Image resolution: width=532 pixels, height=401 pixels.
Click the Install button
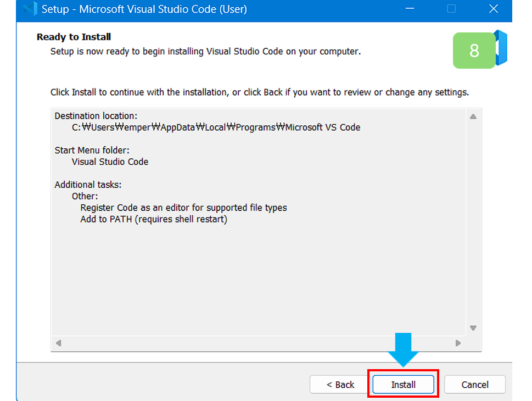click(x=403, y=385)
